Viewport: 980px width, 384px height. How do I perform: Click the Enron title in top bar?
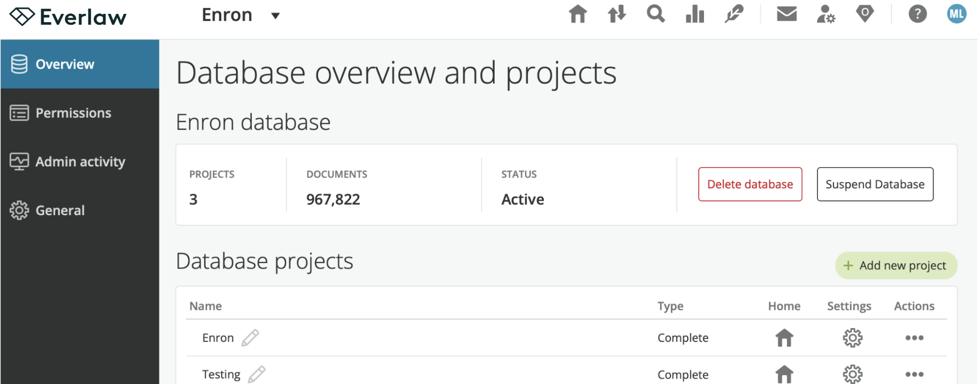pos(227,15)
